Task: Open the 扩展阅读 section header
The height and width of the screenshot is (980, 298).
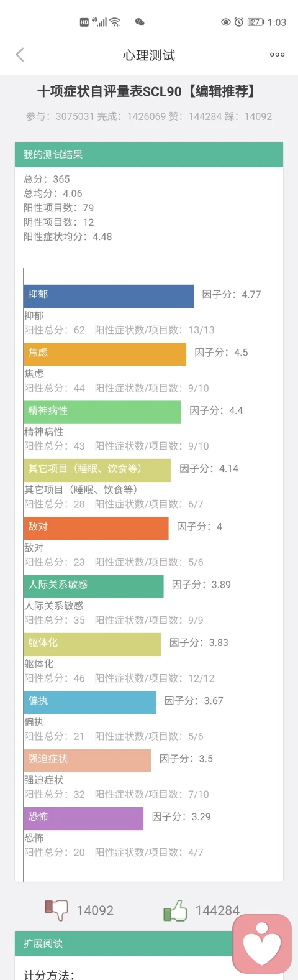Action: (x=149, y=943)
